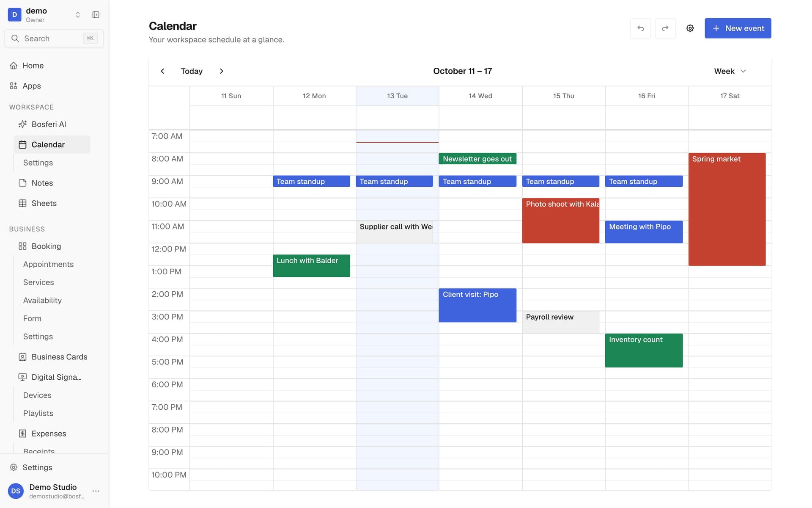
Task: Open Bosferi AI assistant
Action: (52, 124)
